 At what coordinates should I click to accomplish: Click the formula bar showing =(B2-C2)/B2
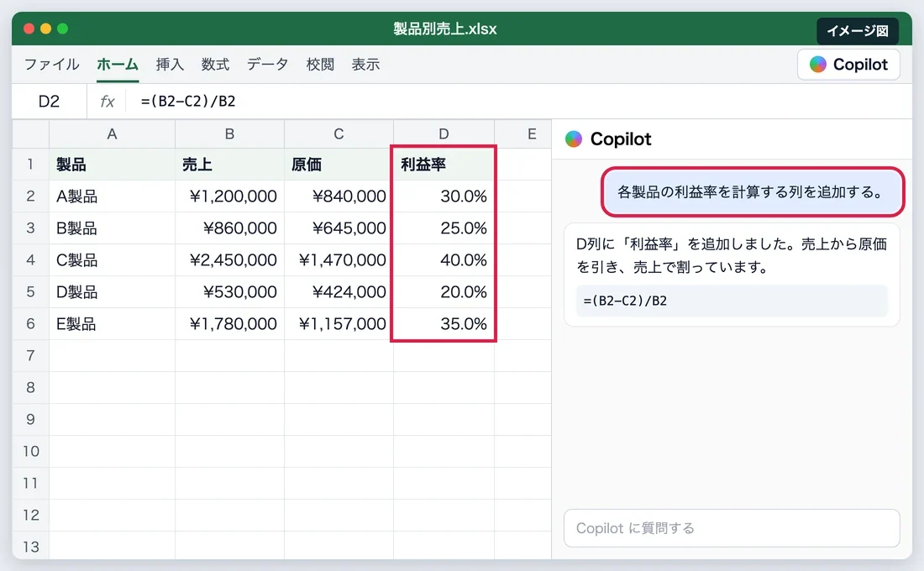[518, 102]
